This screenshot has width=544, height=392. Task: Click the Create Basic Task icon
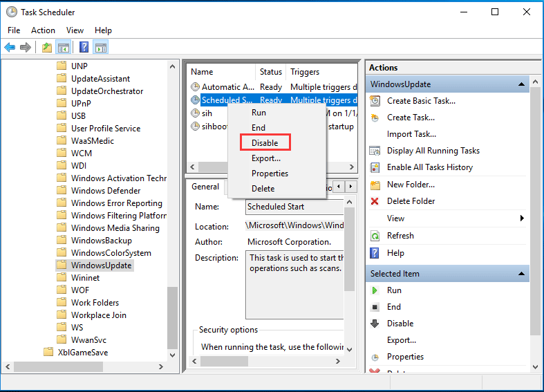pos(375,101)
